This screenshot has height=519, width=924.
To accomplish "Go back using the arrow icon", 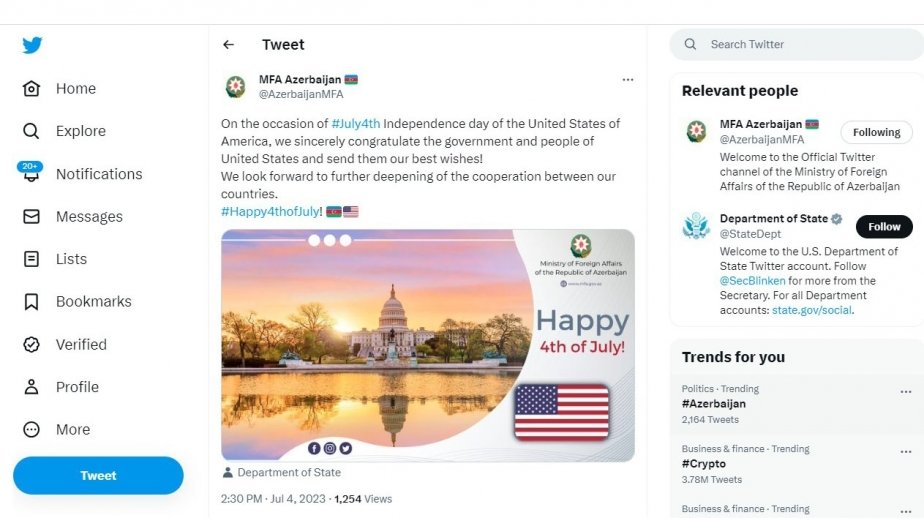I will coord(228,45).
